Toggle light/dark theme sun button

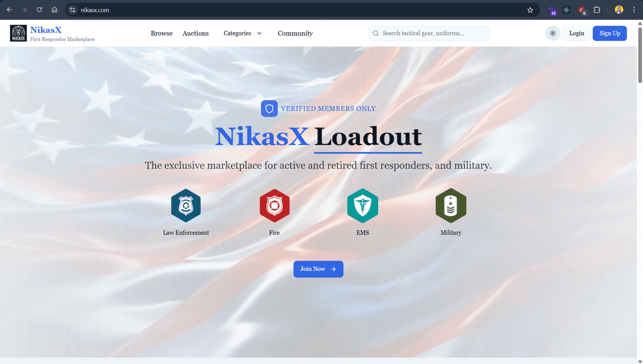553,33
